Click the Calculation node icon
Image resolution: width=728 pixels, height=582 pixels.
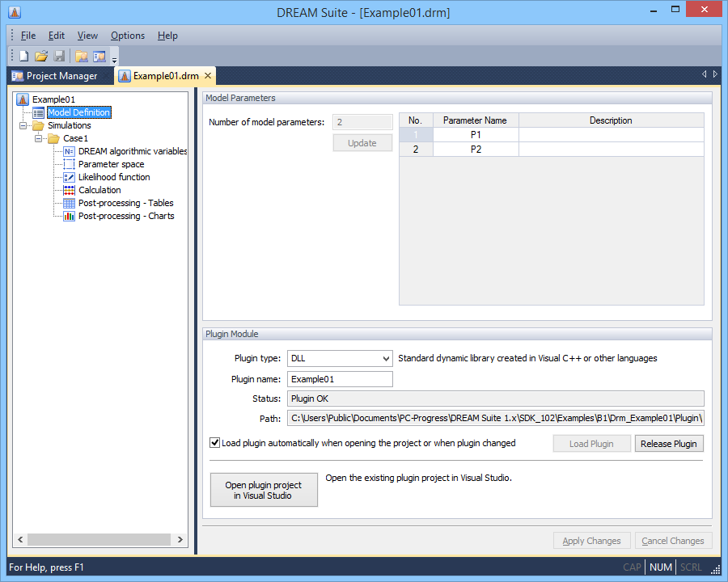[70, 190]
